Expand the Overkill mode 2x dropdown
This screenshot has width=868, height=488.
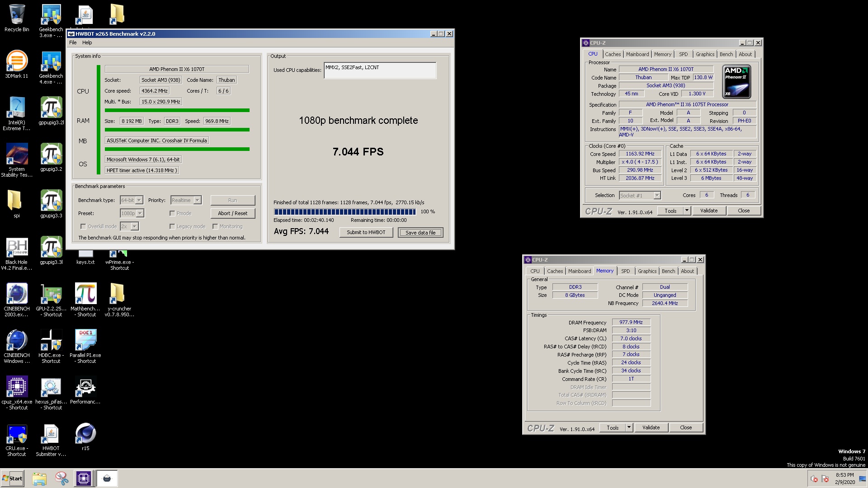[135, 226]
